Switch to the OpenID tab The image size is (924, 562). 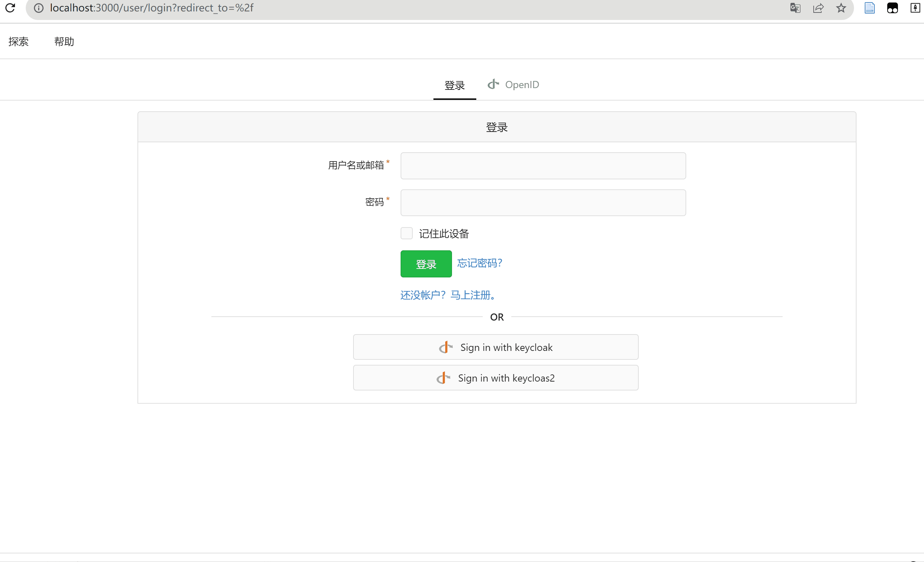click(x=513, y=85)
